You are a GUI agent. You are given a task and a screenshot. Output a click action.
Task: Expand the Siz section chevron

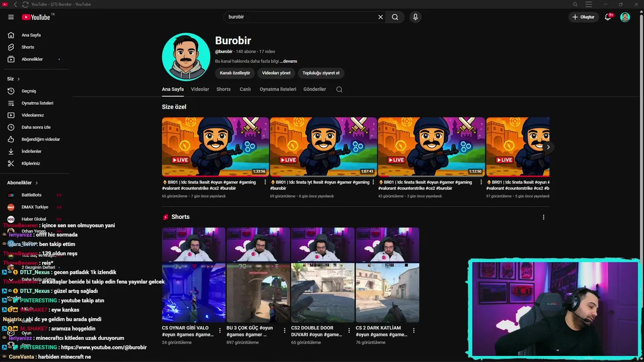[19, 79]
